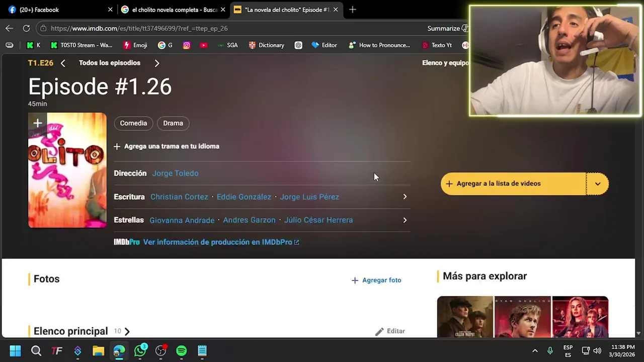Click Agregar foto
This screenshot has width=644, height=362.
(x=376, y=280)
